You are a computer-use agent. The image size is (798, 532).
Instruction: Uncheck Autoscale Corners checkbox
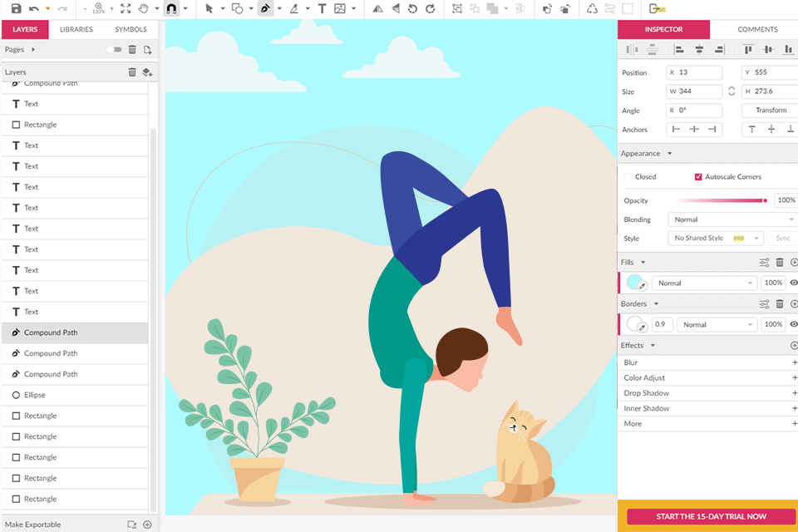pos(698,177)
